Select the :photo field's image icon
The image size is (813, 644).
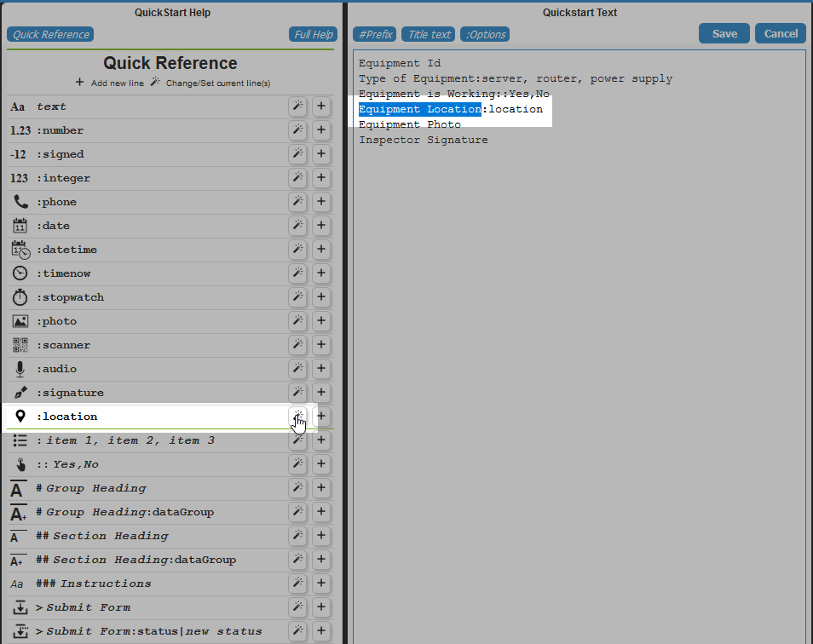click(19, 320)
